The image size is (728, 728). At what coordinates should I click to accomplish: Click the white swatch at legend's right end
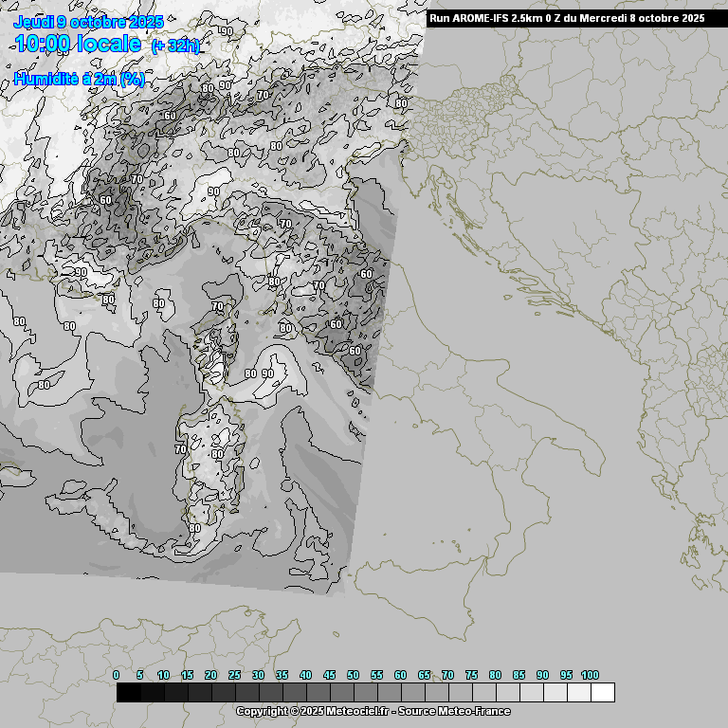tap(602, 693)
